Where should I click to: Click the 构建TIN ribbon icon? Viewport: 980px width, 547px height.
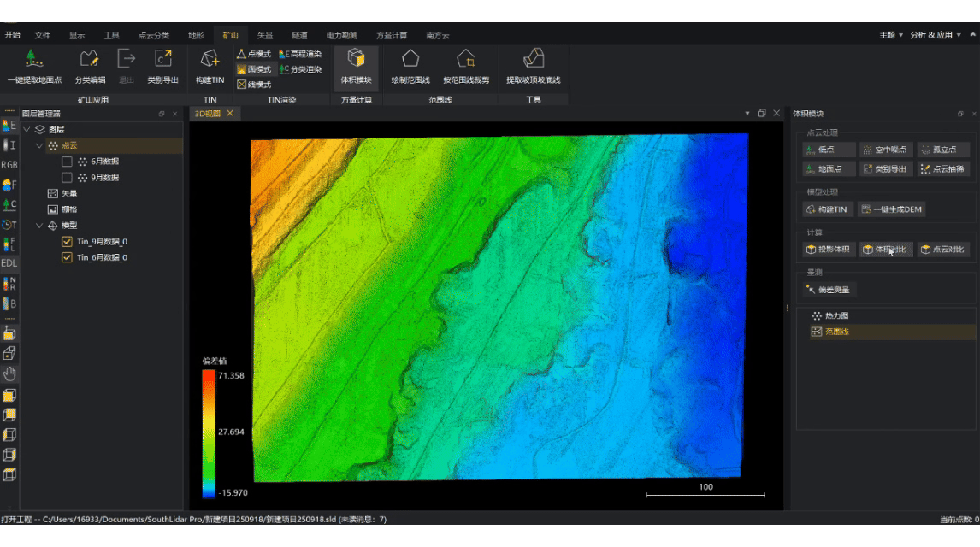210,59
